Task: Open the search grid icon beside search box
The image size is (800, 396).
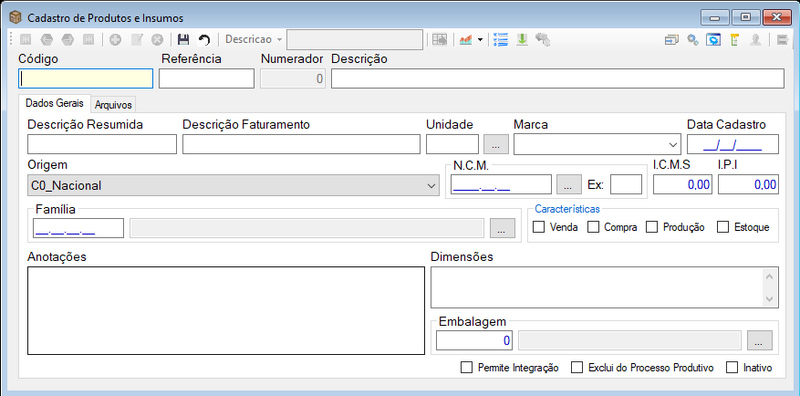Action: tap(439, 39)
